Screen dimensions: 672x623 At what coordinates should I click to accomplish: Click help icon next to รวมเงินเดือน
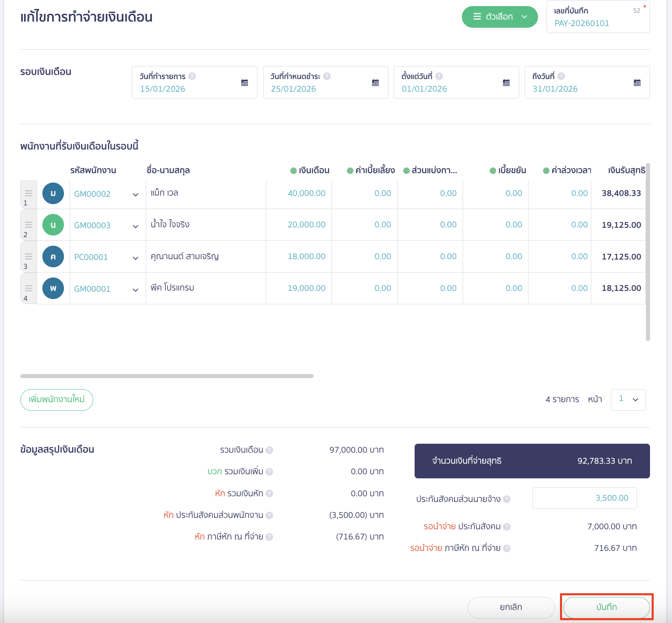pos(269,450)
